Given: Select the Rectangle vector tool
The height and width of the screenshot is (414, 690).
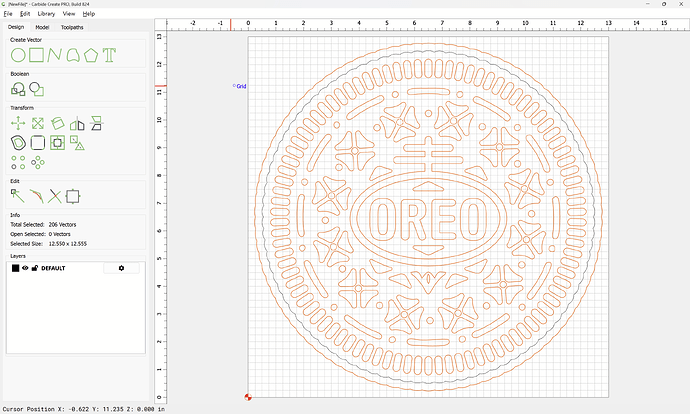Looking at the screenshot, I should point(36,53).
